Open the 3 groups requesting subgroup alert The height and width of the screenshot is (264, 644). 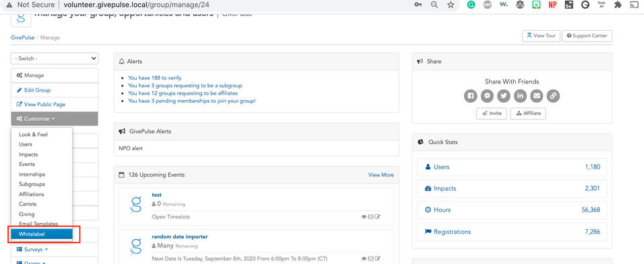click(185, 85)
